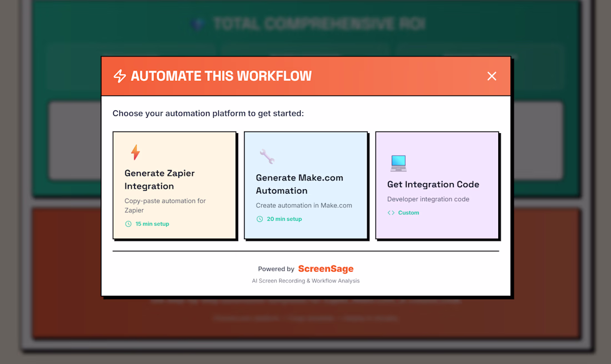Click the code brackets icon beside Custom
Image resolution: width=611 pixels, height=364 pixels.
391,213
